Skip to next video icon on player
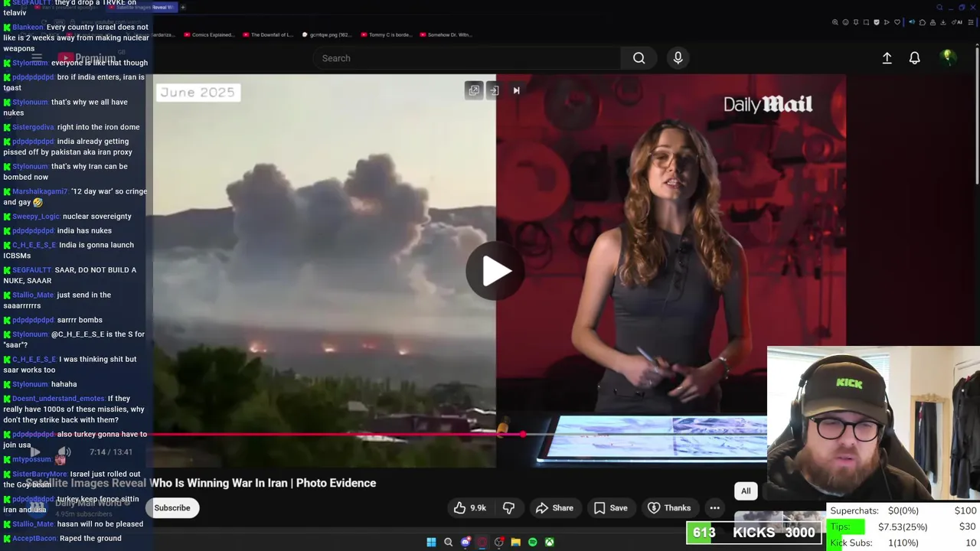The width and height of the screenshot is (980, 551). [x=516, y=90]
